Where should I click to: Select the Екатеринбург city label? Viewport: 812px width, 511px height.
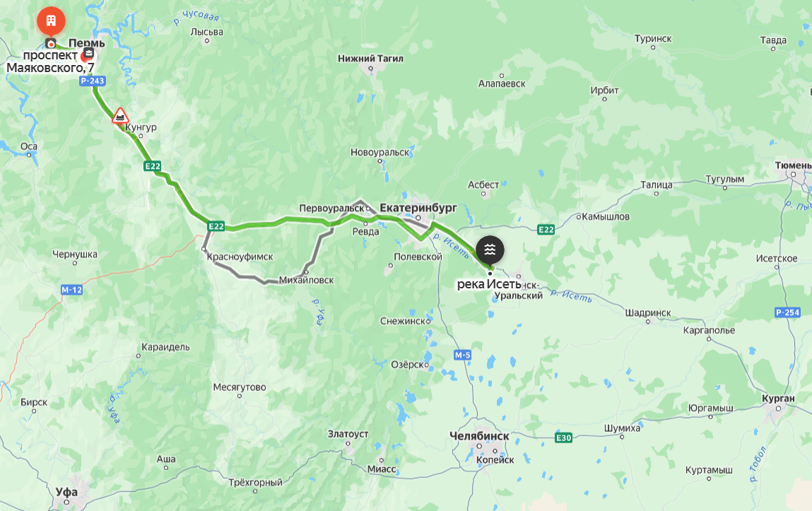tap(418, 208)
